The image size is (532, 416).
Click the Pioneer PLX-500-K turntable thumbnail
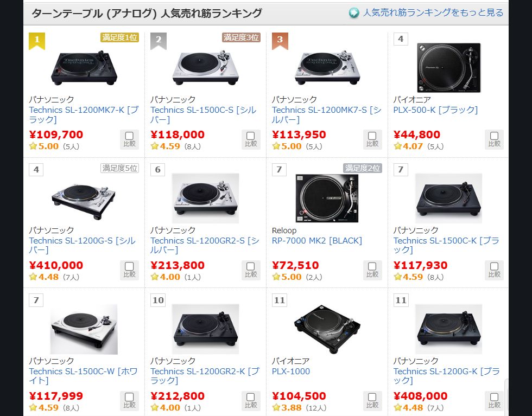(x=448, y=67)
